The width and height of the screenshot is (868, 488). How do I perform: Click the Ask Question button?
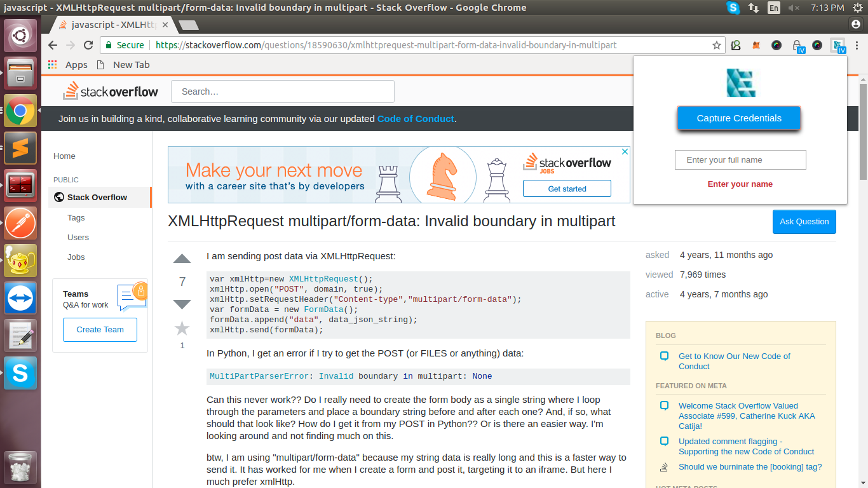[x=804, y=222]
